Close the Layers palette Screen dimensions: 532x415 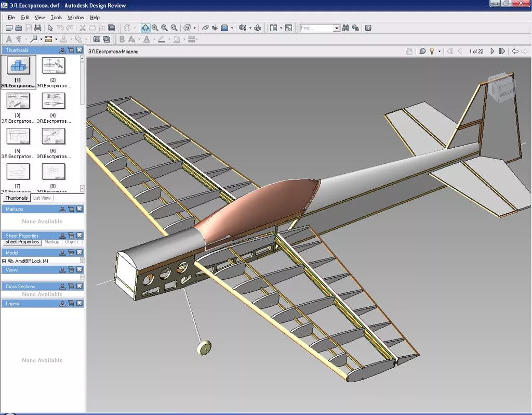click(79, 303)
